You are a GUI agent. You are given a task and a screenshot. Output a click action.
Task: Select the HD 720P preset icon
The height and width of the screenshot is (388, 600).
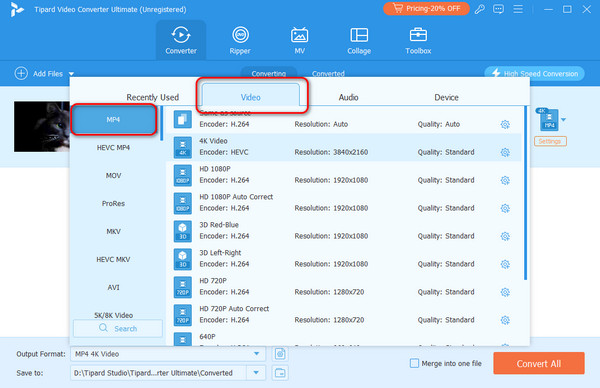183,287
